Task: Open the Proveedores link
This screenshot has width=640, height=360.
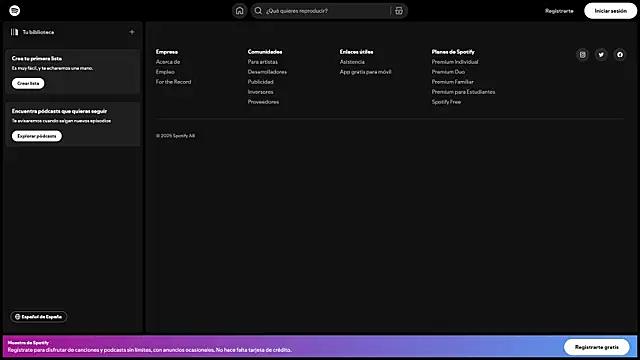Action: (263, 102)
